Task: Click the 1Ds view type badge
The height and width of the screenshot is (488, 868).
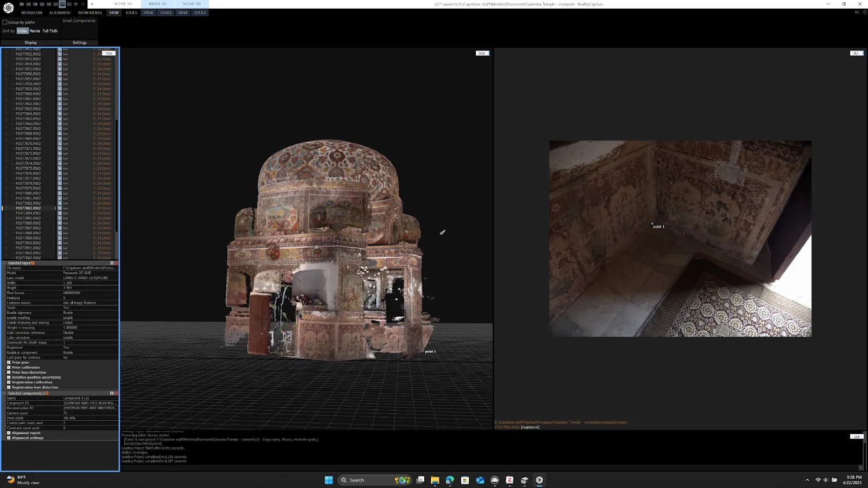Action: [109, 53]
